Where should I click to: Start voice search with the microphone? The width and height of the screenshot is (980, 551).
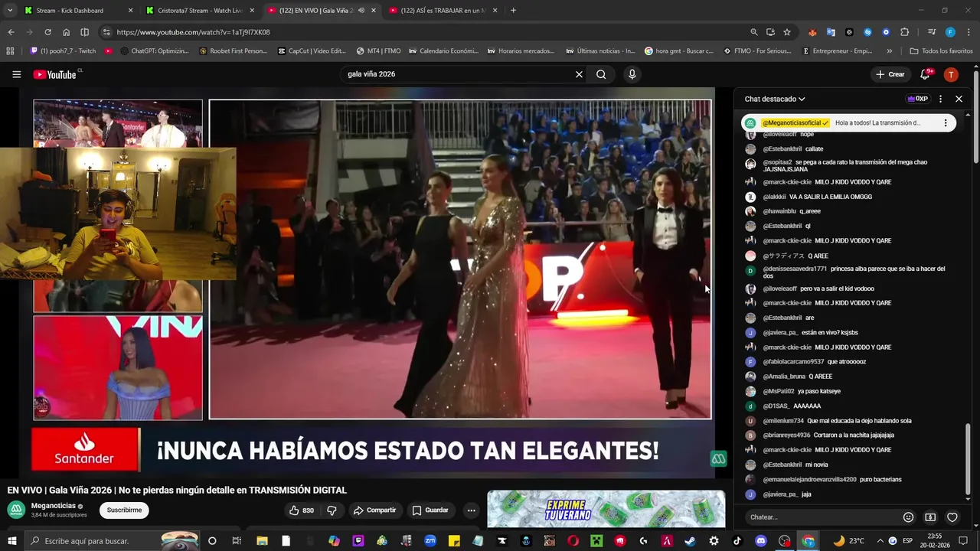point(632,74)
